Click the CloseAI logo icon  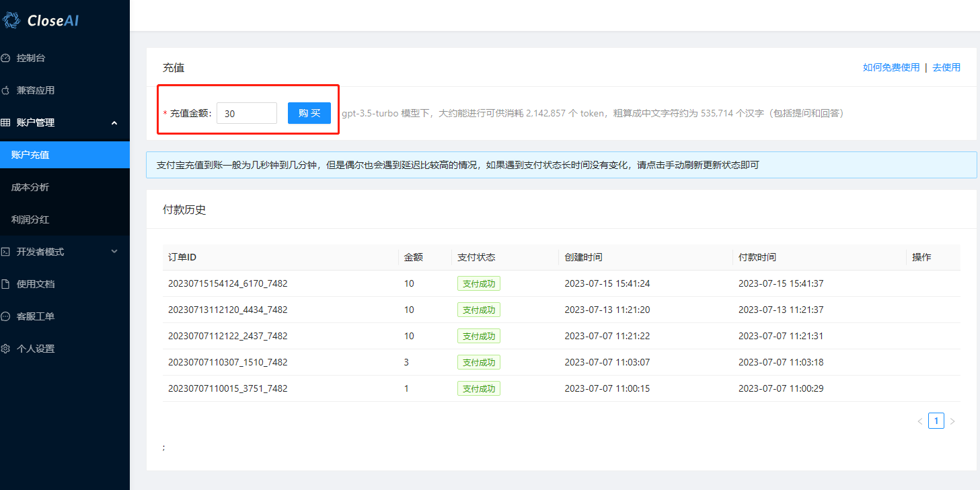(x=11, y=20)
